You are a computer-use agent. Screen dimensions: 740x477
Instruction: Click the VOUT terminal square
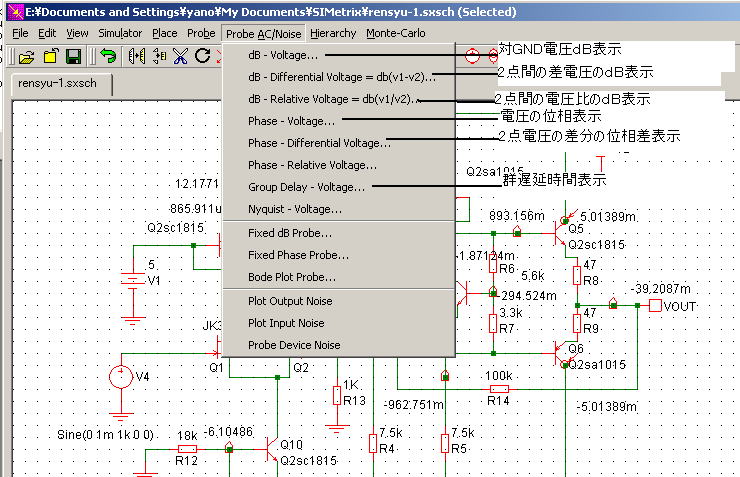[655, 306]
